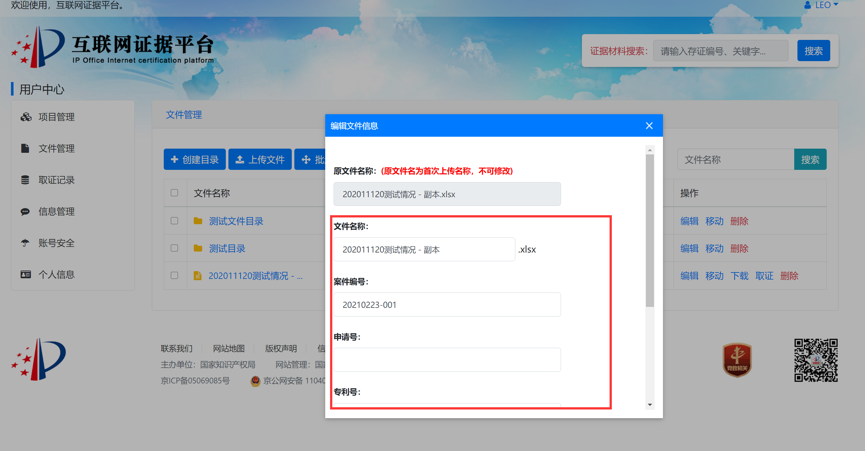865x451 pixels.
Task: Open 取证记录 from the sidebar
Action: (x=56, y=180)
